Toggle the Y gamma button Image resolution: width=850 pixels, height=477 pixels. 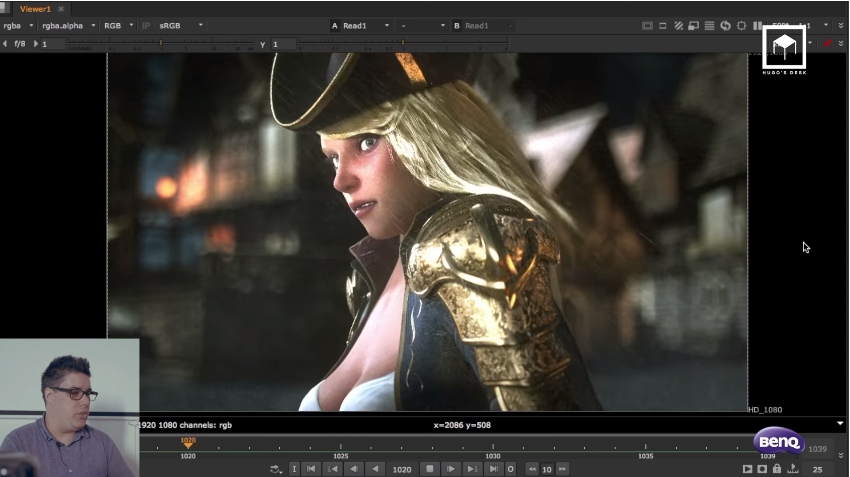262,44
